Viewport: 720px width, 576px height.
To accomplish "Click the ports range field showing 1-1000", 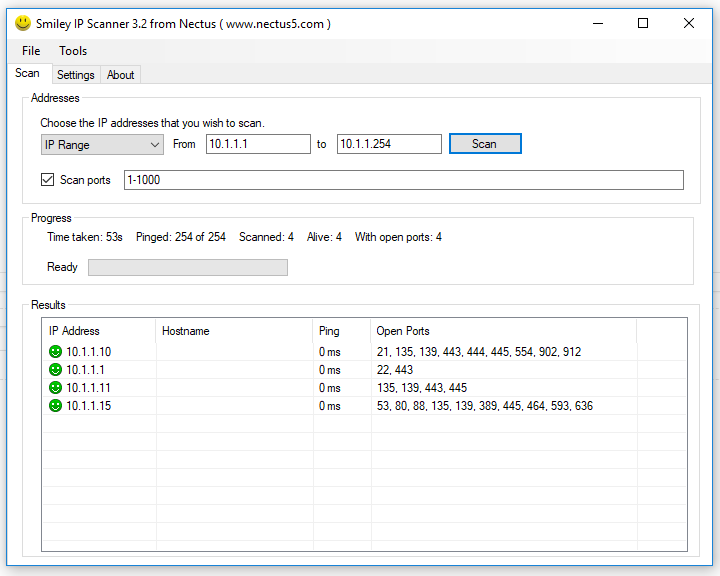I will coord(404,180).
